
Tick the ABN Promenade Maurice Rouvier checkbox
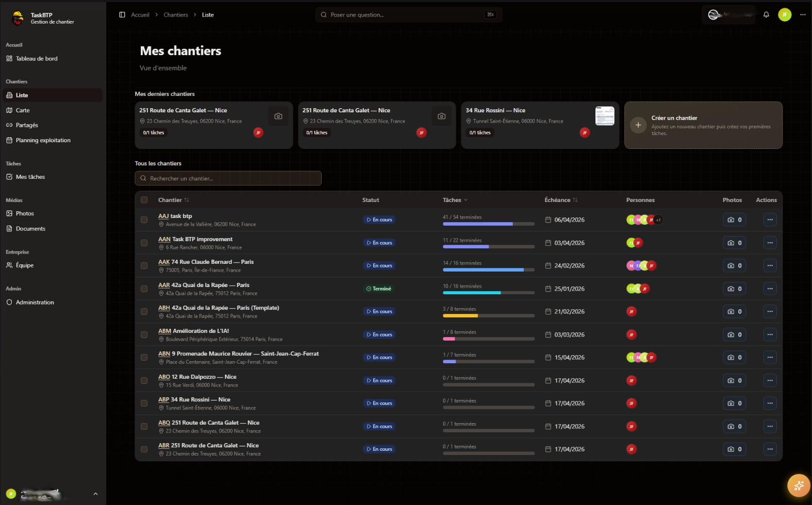[x=144, y=358]
